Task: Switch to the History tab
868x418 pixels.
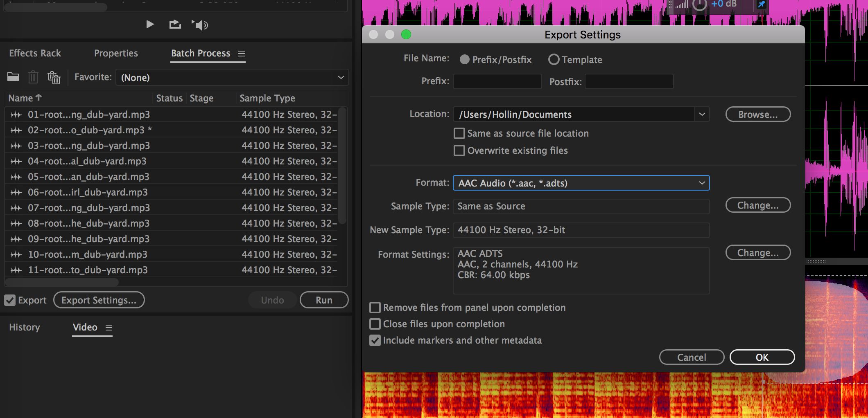Action: 25,327
